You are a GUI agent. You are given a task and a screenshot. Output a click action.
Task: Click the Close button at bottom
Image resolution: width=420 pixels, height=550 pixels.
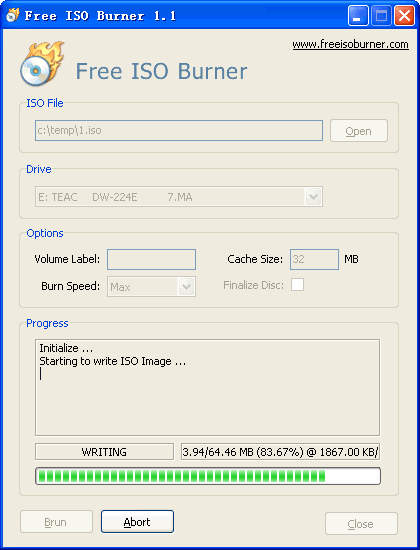[361, 523]
